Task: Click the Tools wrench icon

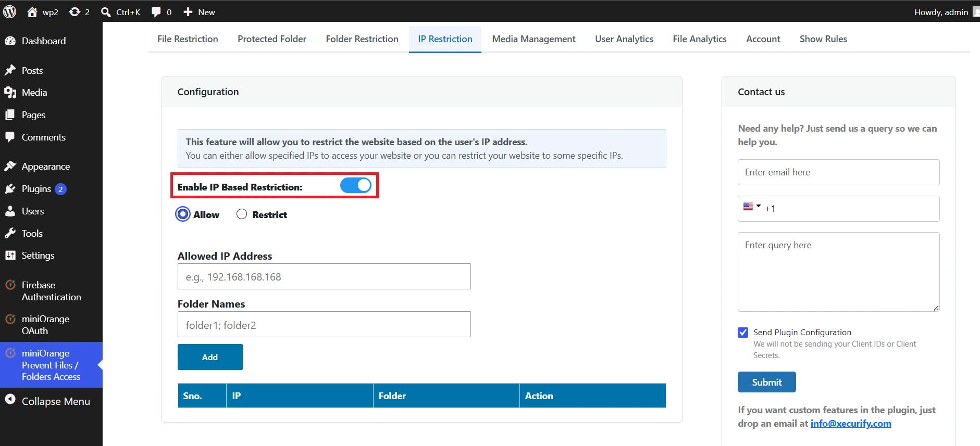Action: pos(10,233)
